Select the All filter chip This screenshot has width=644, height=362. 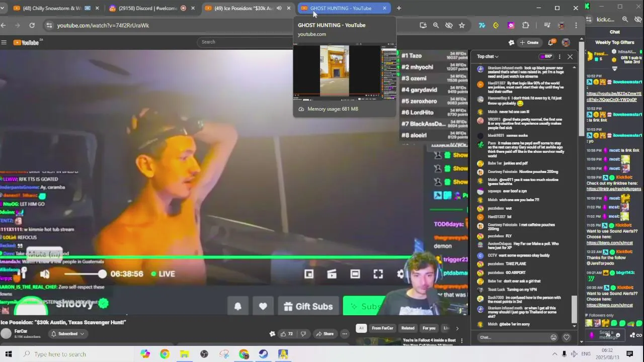(361, 328)
